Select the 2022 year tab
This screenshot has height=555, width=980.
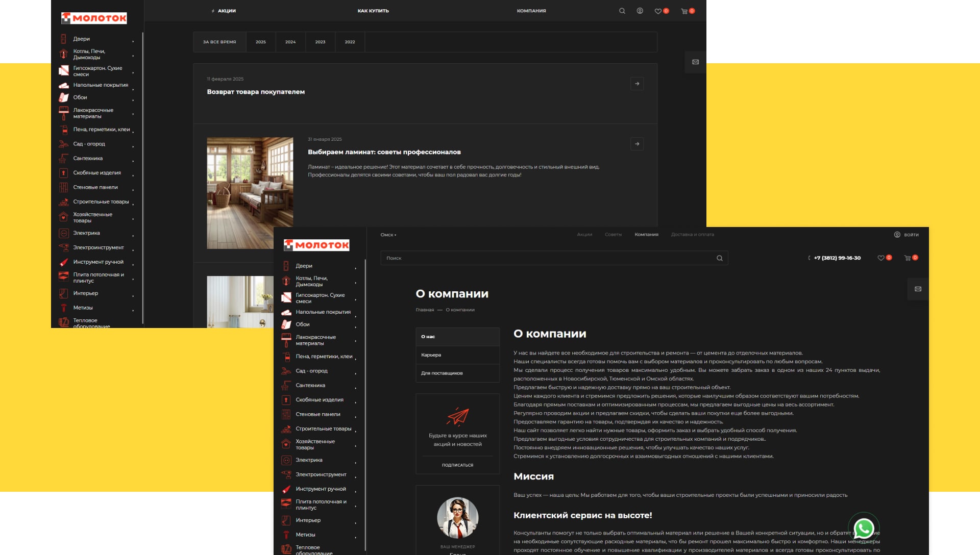pyautogui.click(x=350, y=42)
